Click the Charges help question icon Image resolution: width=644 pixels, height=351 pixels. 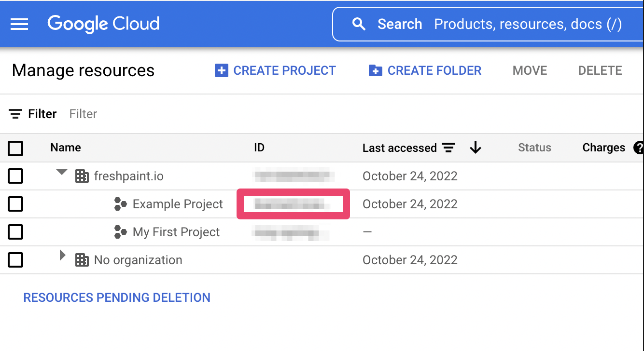(x=639, y=148)
